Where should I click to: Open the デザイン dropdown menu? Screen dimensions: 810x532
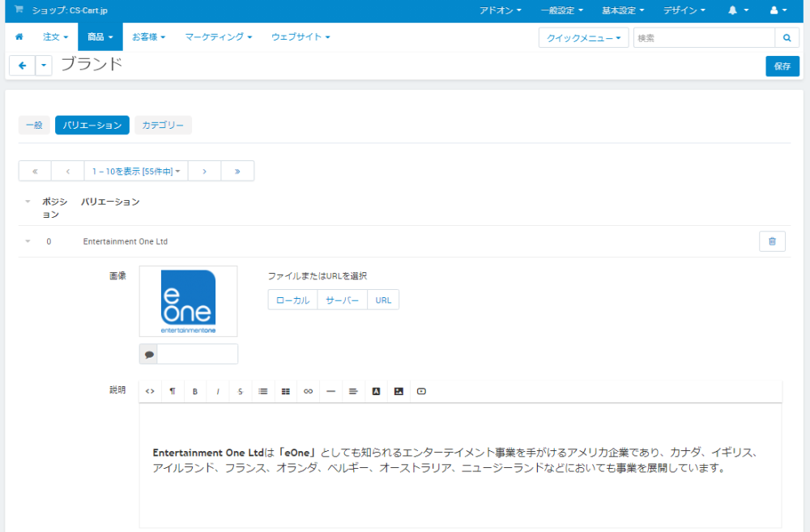coord(684,10)
